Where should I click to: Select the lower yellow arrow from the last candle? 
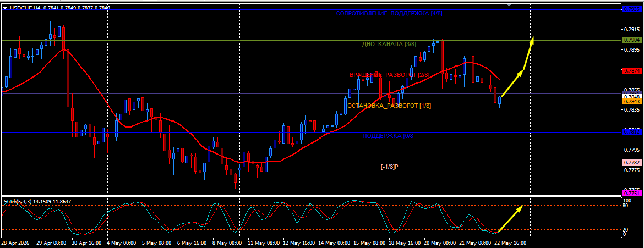point(512,84)
